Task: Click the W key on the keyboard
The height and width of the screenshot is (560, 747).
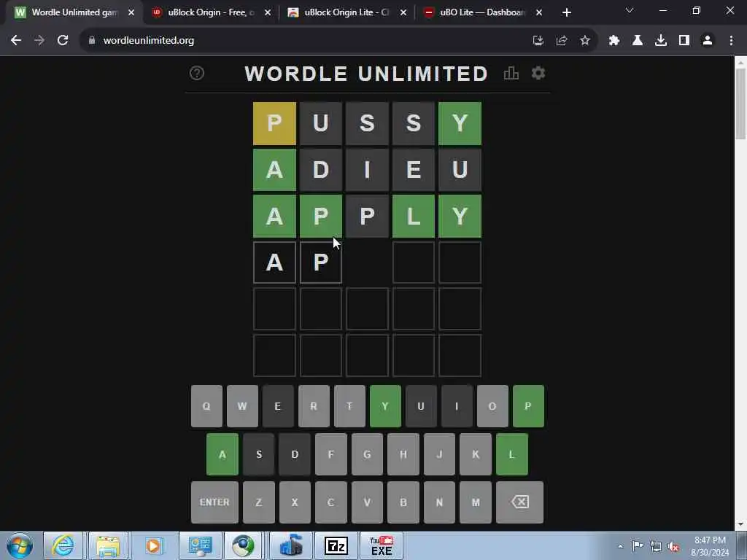Action: click(242, 406)
